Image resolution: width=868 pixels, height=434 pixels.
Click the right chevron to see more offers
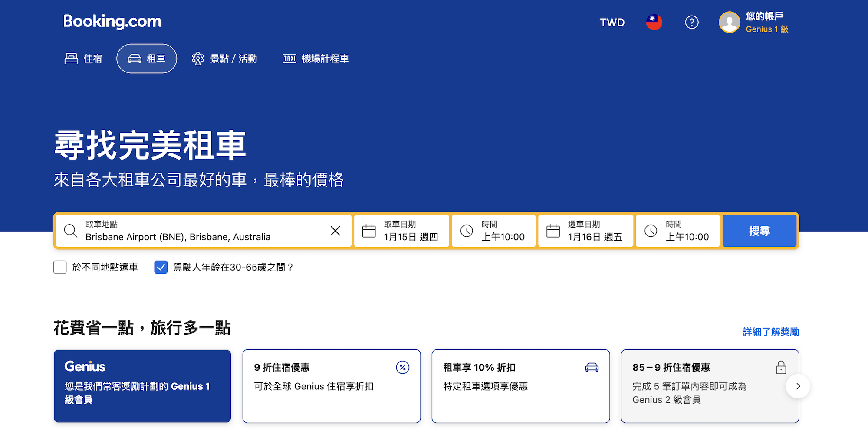[x=798, y=386]
